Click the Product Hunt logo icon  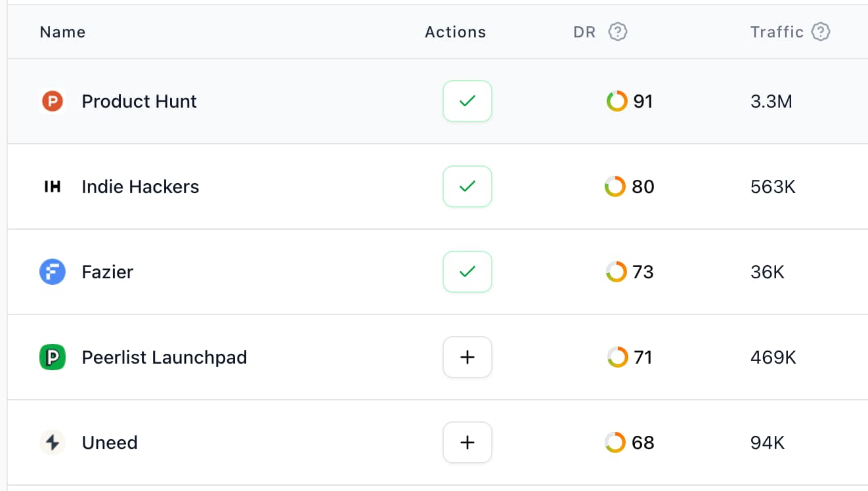52,101
